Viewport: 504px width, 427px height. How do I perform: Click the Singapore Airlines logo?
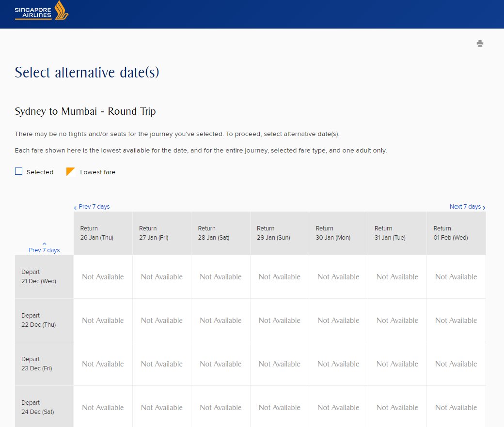[x=42, y=11]
